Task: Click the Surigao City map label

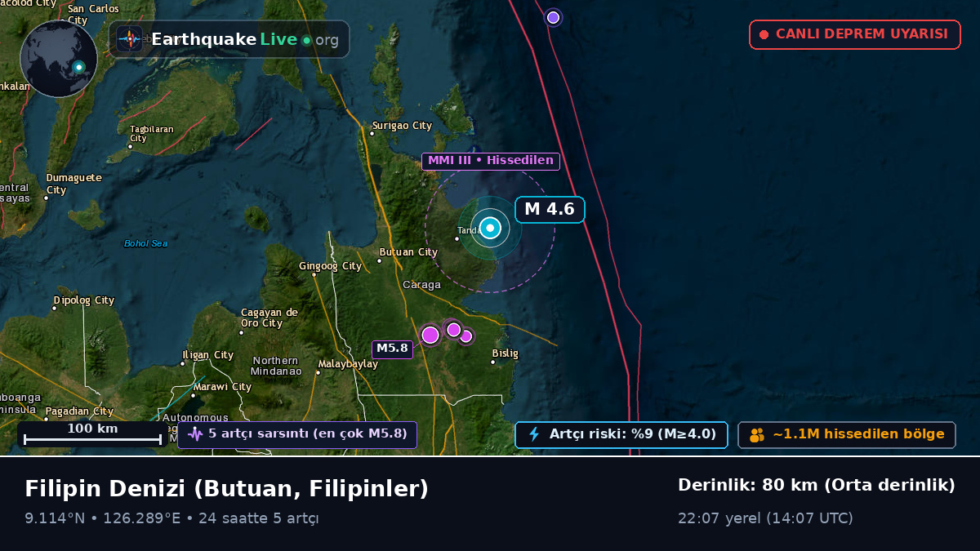Action: tap(402, 126)
